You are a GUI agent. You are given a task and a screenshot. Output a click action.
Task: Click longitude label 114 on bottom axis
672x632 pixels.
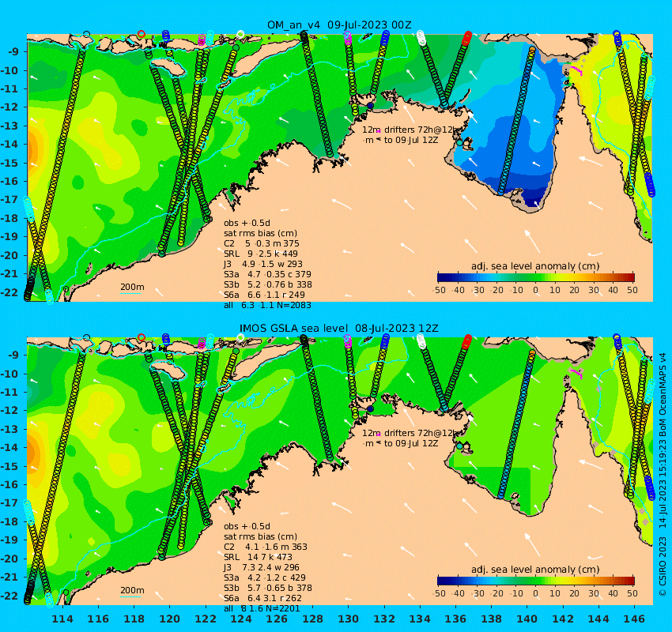(x=62, y=619)
